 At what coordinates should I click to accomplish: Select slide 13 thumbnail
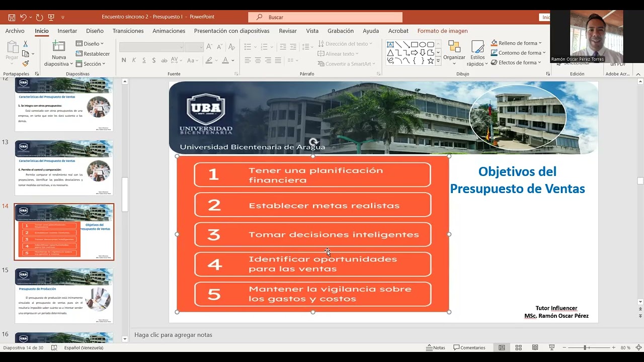pyautogui.click(x=64, y=168)
